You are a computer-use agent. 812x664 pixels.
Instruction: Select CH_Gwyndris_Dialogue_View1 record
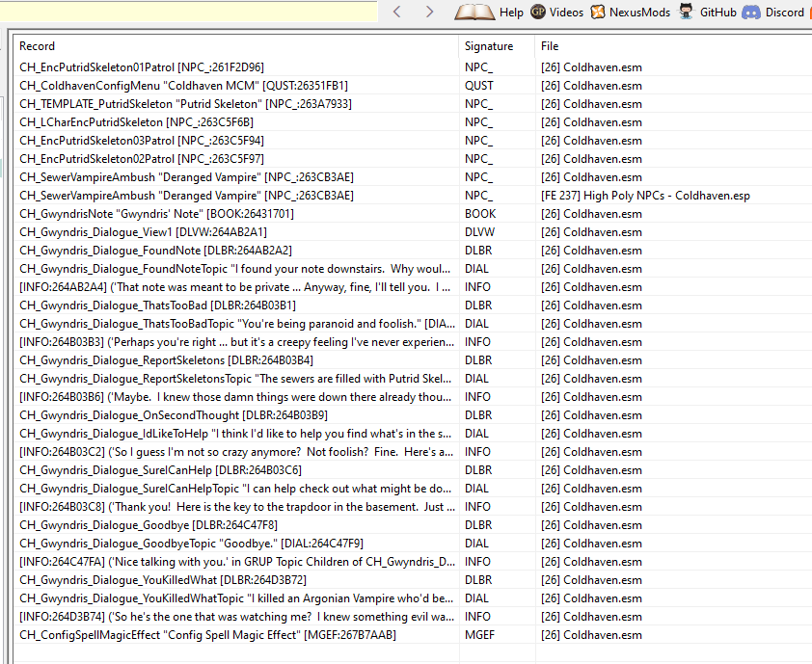point(143,232)
